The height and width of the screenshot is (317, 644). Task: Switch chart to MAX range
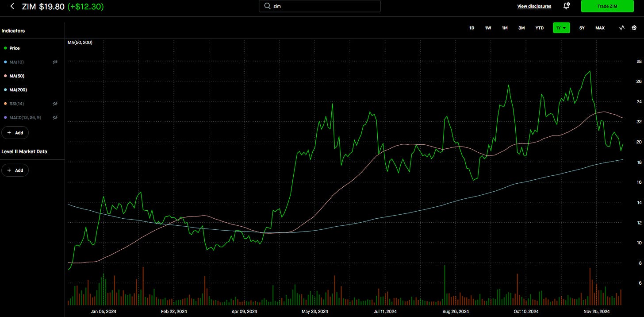600,28
